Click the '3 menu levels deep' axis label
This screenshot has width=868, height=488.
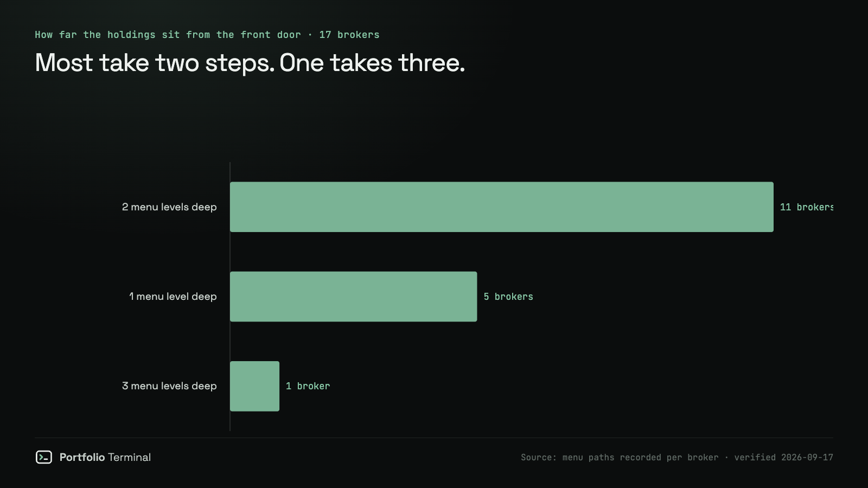pos(169,386)
